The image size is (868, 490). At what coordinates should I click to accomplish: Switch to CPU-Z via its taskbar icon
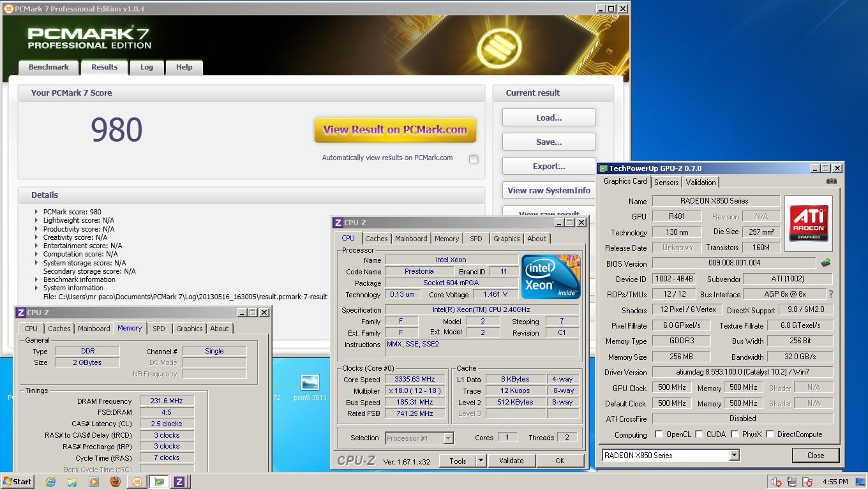click(179, 482)
